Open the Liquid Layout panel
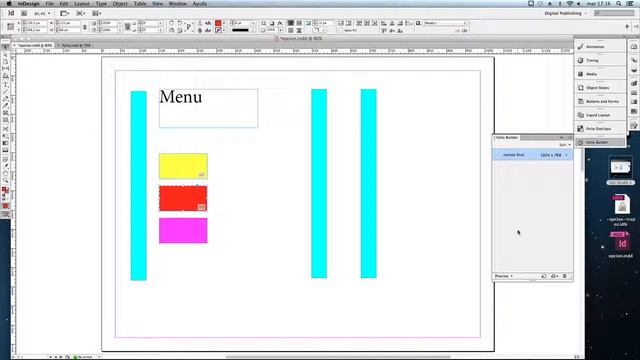The width and height of the screenshot is (640, 360). [x=600, y=115]
